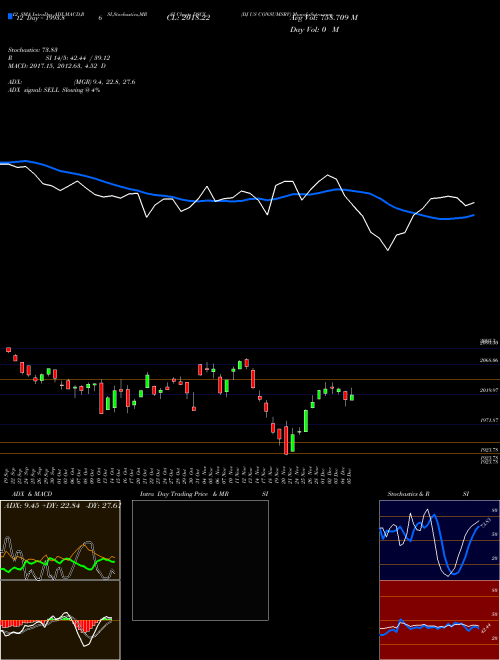
Task: Click the 'SI 14/3: 42.44 / 39.12' reading
Action: click(x=79, y=58)
